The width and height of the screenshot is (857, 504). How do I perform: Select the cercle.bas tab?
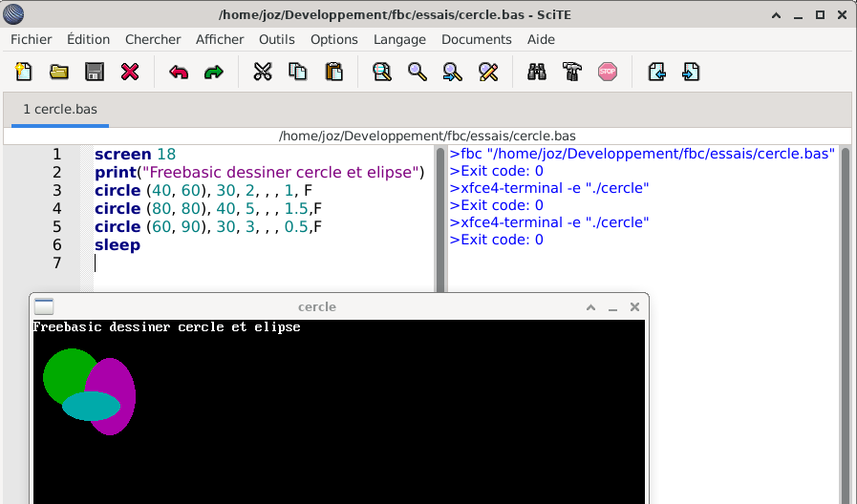(x=60, y=110)
